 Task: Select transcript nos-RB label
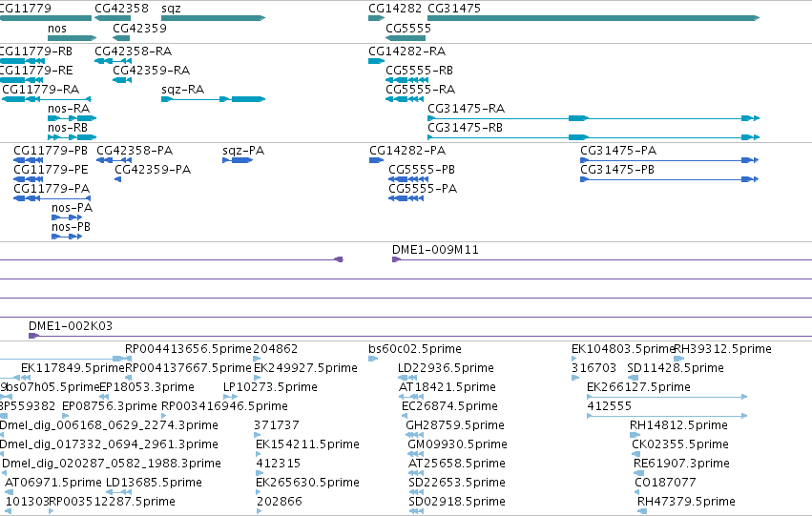[x=68, y=127]
